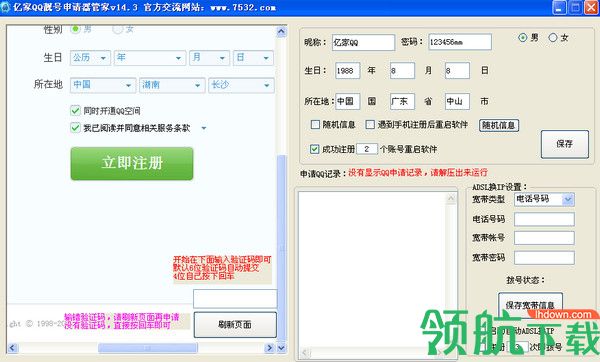The height and width of the screenshot is (362, 600).
Task: Click the account count field showing 2
Action: 367,149
